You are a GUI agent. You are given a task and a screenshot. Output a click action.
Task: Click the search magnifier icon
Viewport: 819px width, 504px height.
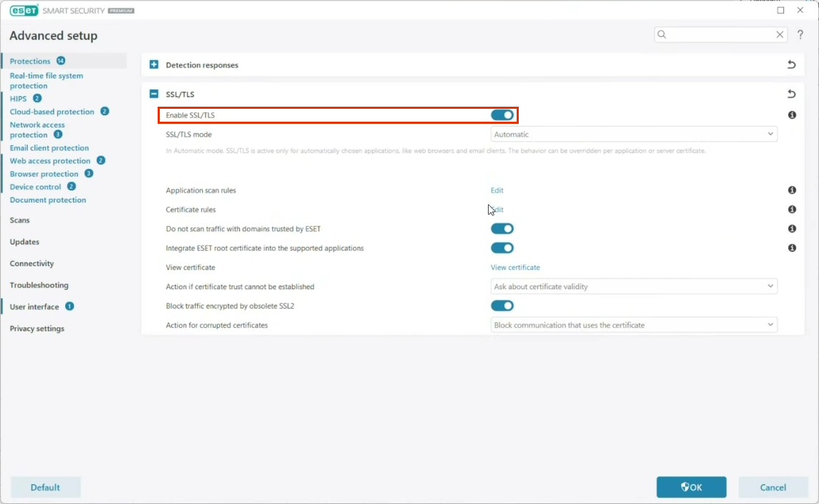point(662,34)
